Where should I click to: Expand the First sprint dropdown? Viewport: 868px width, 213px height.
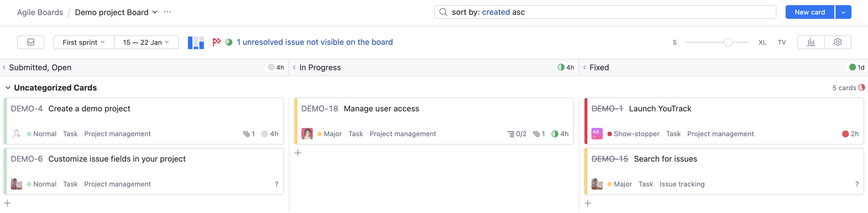(84, 42)
